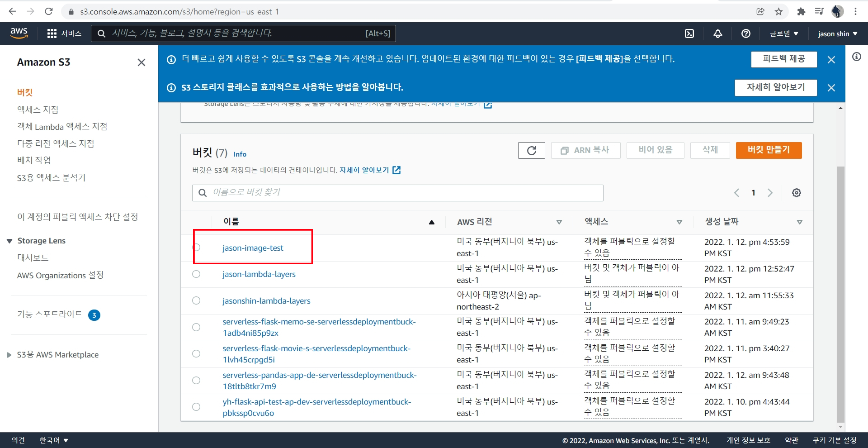Select radio for serverless-pandas-app bucket
This screenshot has width=868, height=448.
196,380
